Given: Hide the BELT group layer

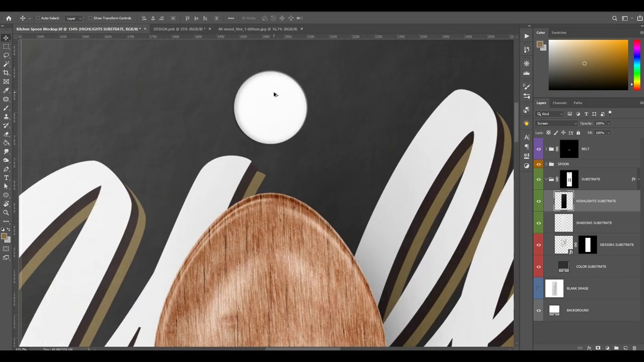Looking at the screenshot, I should [x=538, y=149].
